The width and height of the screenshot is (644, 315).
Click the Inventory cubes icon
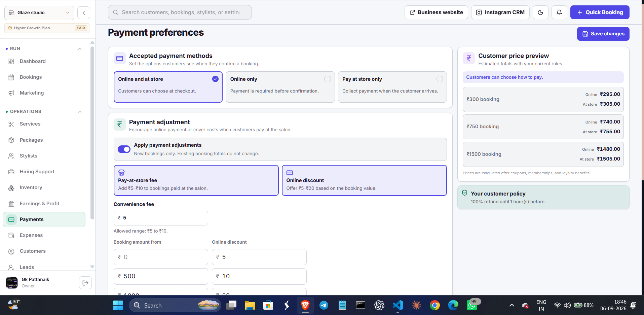point(11,188)
